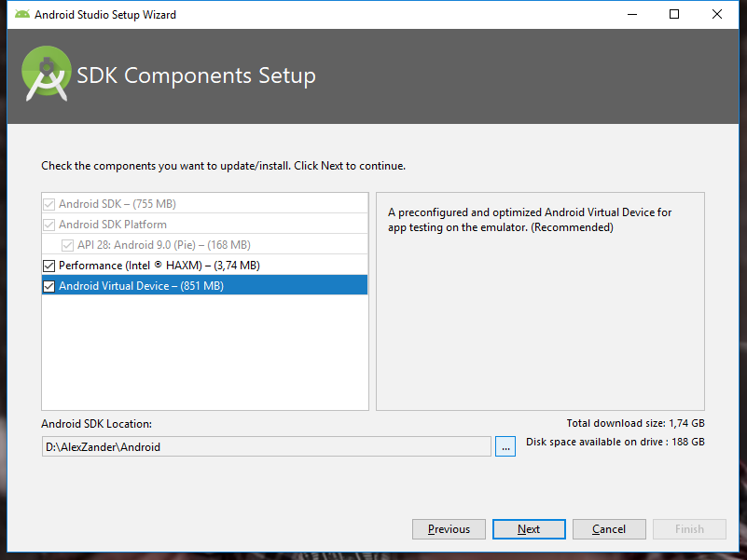Click the Android SDK Location path field
This screenshot has height=560, width=747.
coord(266,446)
